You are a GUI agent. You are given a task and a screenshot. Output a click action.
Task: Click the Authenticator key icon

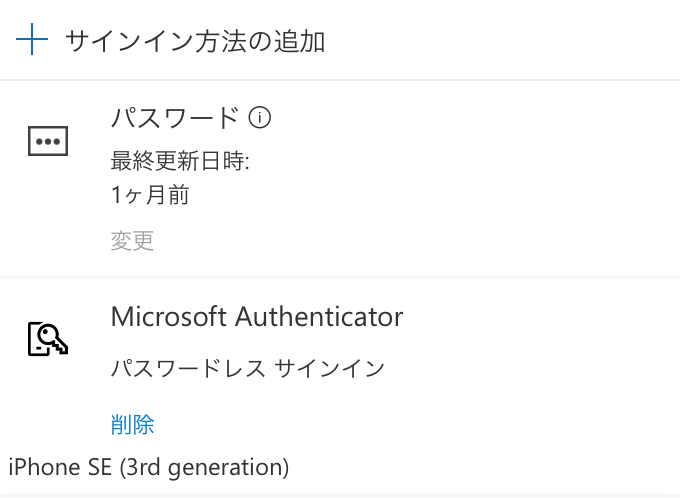click(48, 339)
